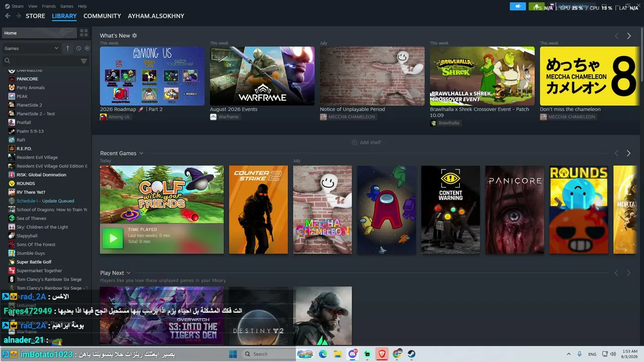
Task: Open 2026 Roadmap Part 2 news title
Action: (131, 109)
